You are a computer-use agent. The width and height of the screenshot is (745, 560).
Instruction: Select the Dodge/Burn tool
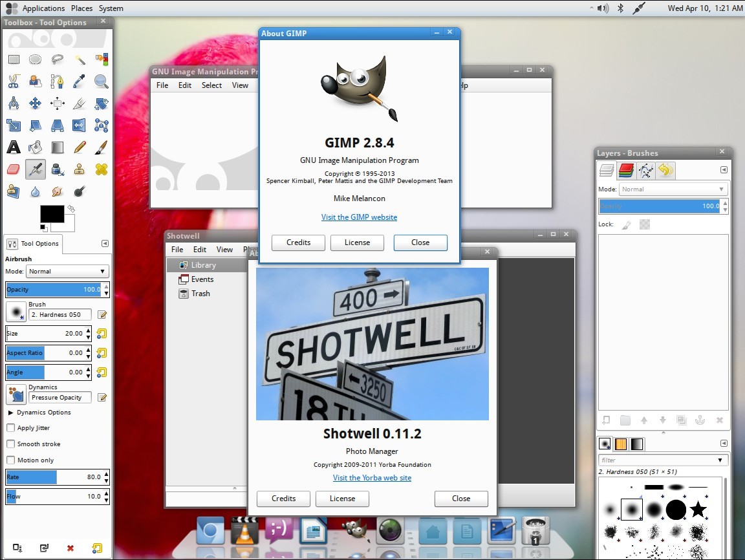80,191
